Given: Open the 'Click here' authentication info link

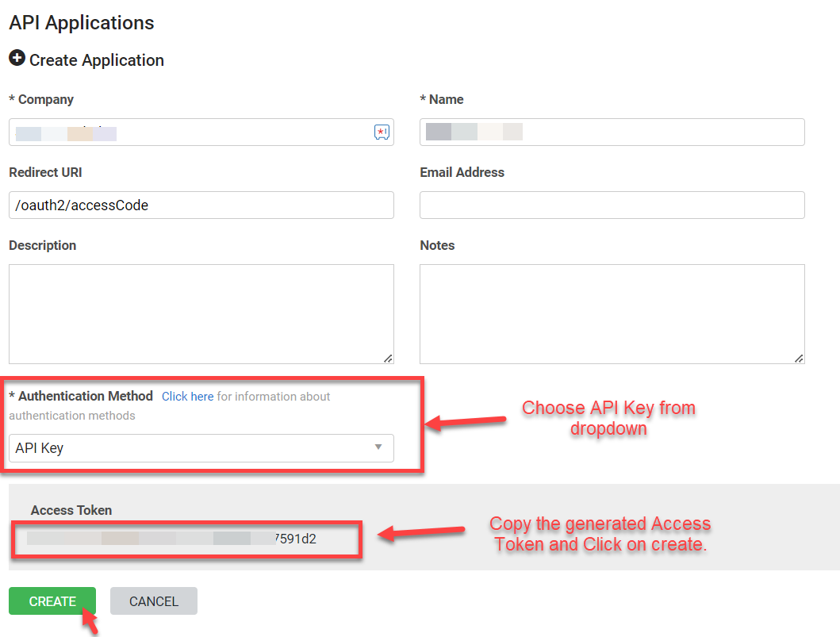Looking at the screenshot, I should (x=187, y=397).
